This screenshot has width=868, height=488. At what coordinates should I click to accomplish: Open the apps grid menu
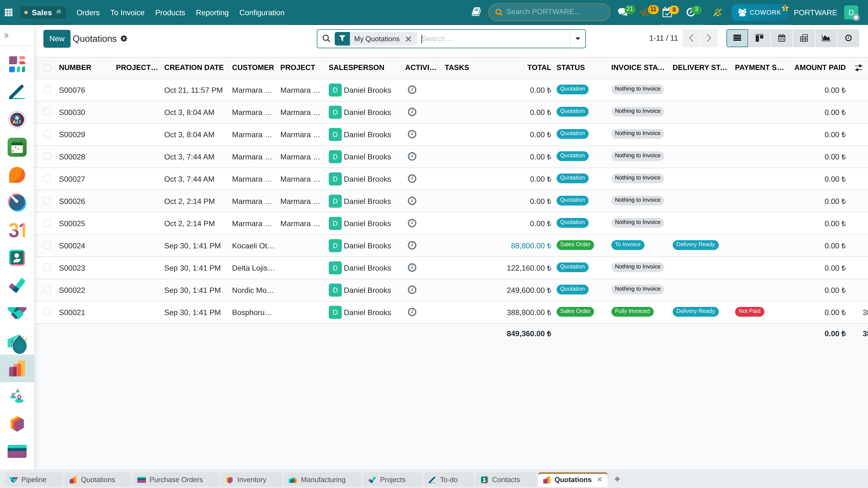point(9,12)
